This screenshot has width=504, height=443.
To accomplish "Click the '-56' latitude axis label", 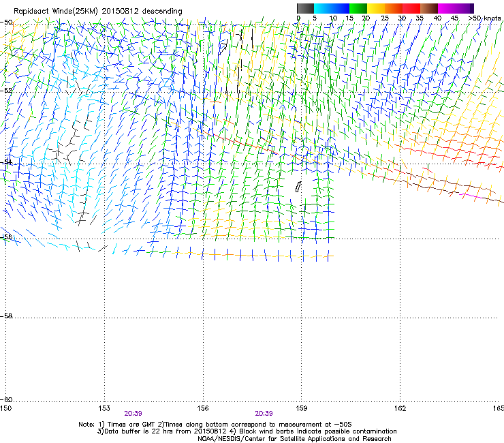I will (6, 236).
